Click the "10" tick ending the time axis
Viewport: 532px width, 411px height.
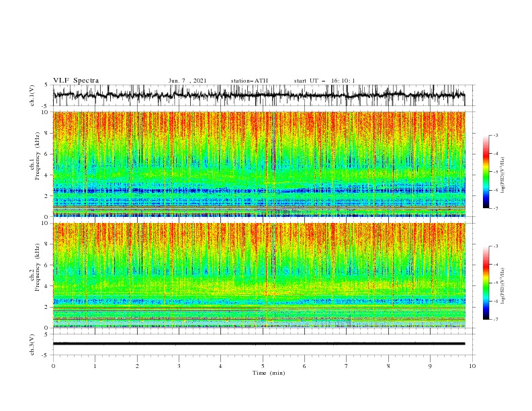click(472, 366)
